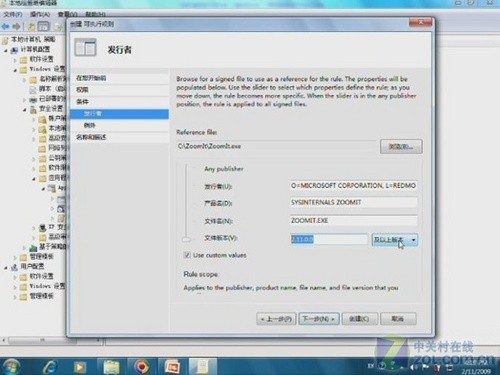This screenshot has height=375, width=500.
Task: Open the 操作(A) menu
Action: click(x=40, y=14)
